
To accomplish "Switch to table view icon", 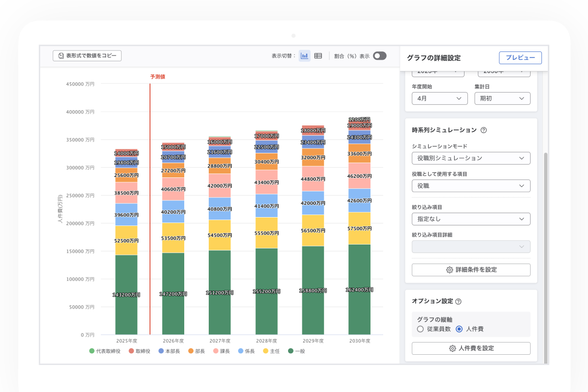I will pyautogui.click(x=318, y=56).
